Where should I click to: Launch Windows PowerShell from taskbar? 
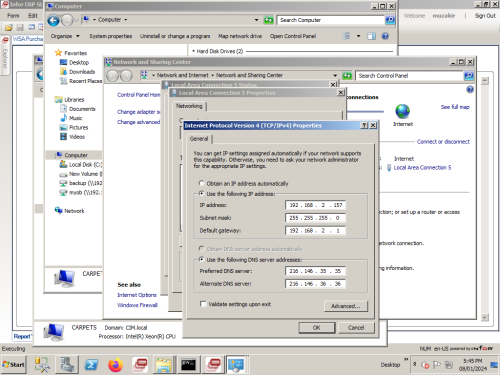point(91,365)
